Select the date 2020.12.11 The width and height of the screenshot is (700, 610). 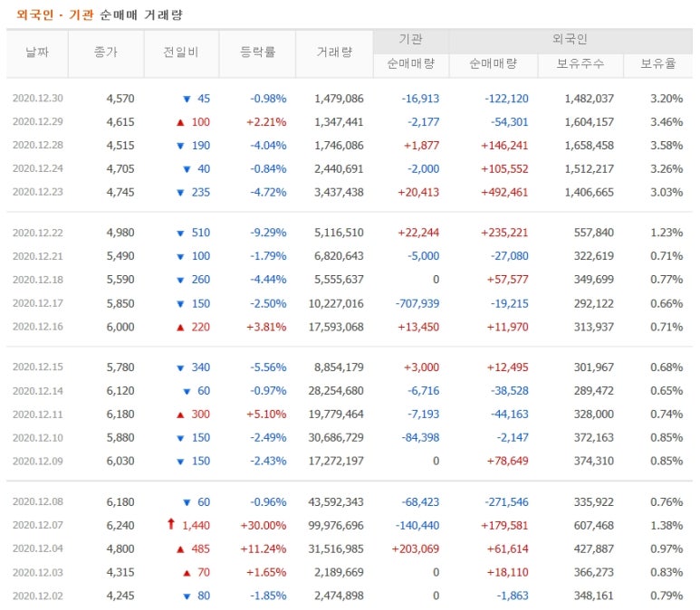[38, 415]
